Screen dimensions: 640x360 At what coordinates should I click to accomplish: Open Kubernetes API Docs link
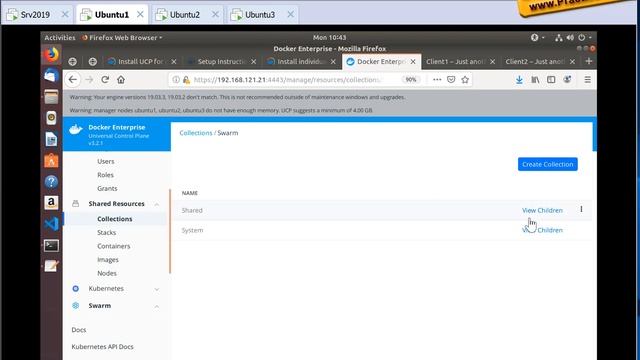click(x=102, y=347)
